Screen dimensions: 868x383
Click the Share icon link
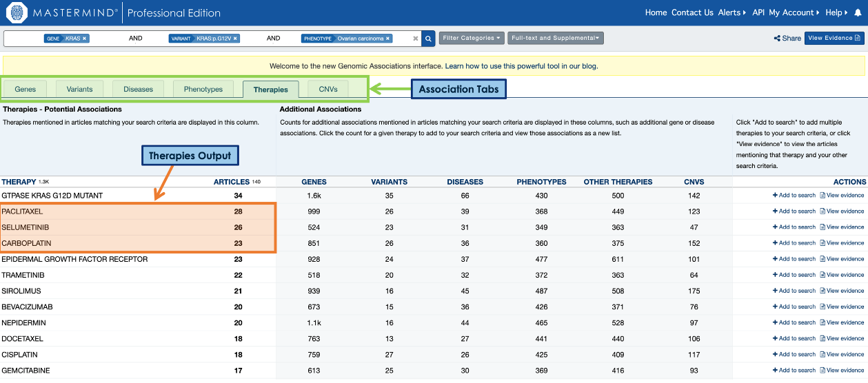pos(787,39)
